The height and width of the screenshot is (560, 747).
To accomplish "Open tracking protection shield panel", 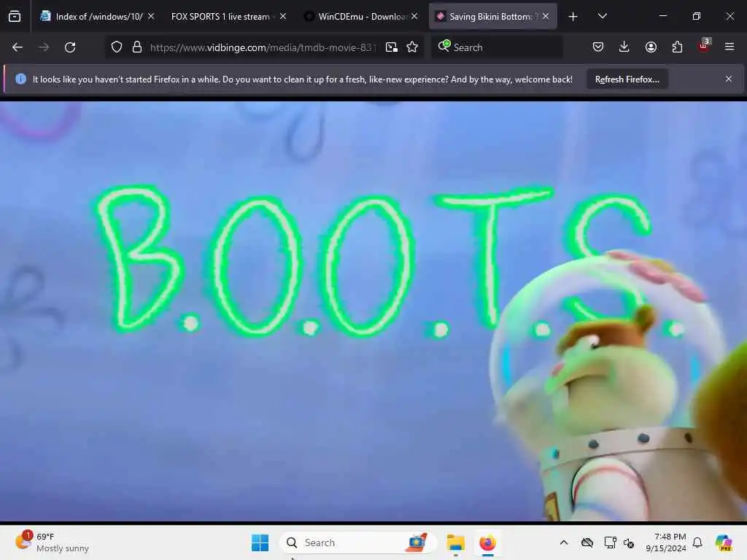I will pos(117,47).
